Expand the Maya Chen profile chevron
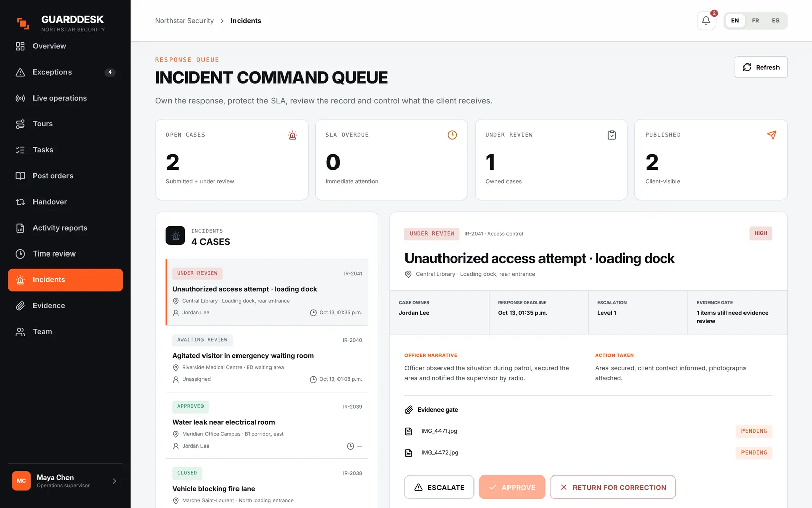The image size is (812, 508). click(x=114, y=481)
